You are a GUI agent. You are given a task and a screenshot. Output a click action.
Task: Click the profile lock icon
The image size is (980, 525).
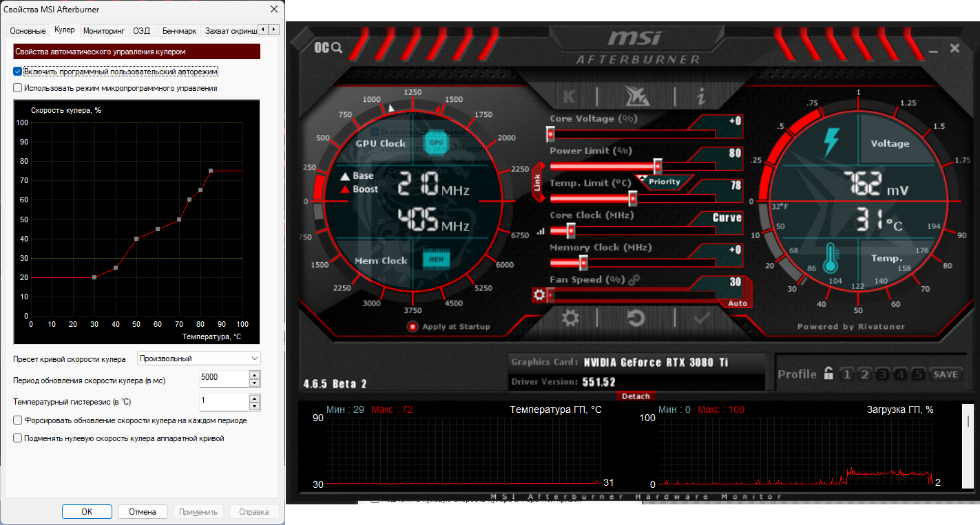(x=828, y=374)
